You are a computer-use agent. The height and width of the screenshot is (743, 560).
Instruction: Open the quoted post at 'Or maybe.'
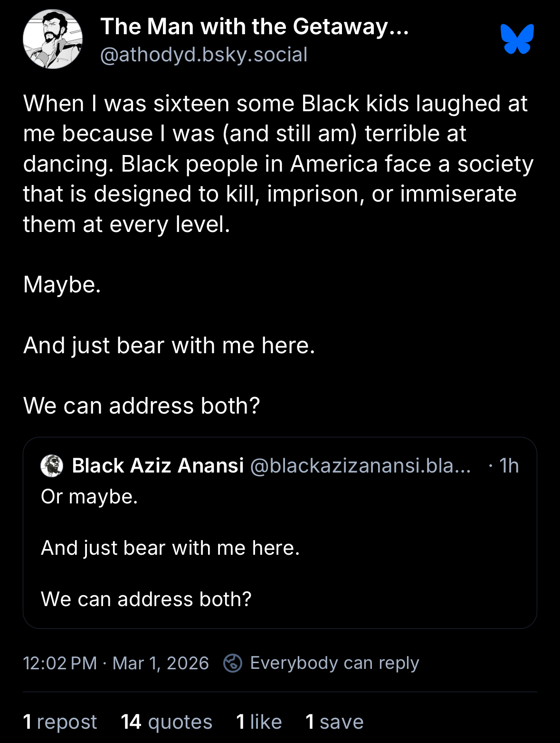click(89, 497)
